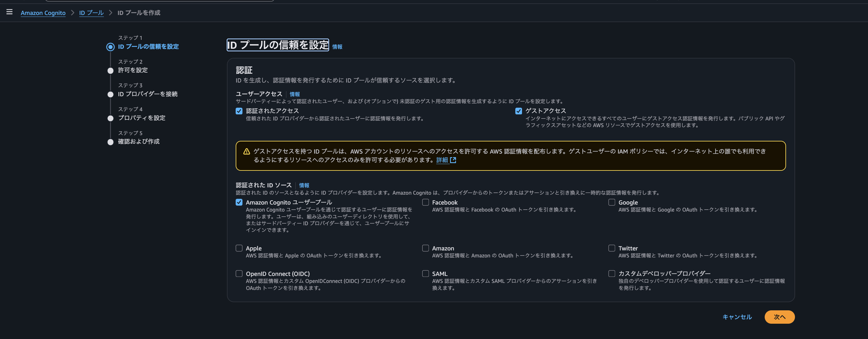Click the ステップ 2 label
Image resolution: width=868 pixels, height=339 pixels.
pyautogui.click(x=130, y=62)
